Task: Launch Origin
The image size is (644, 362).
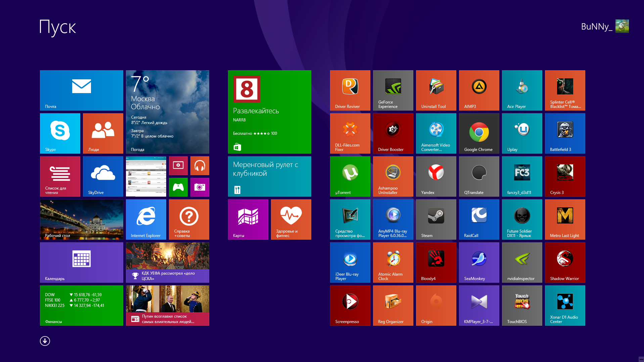Action: 436,306
